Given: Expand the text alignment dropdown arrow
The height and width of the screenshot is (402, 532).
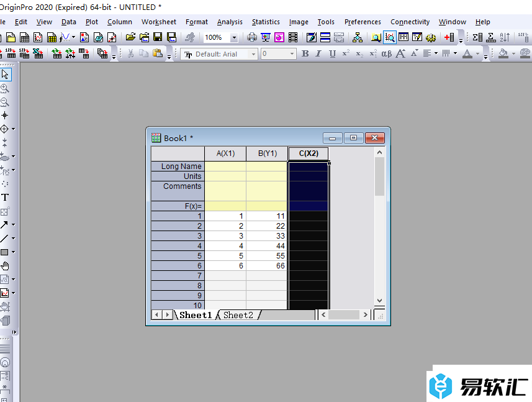Looking at the screenshot, I should (436, 53).
